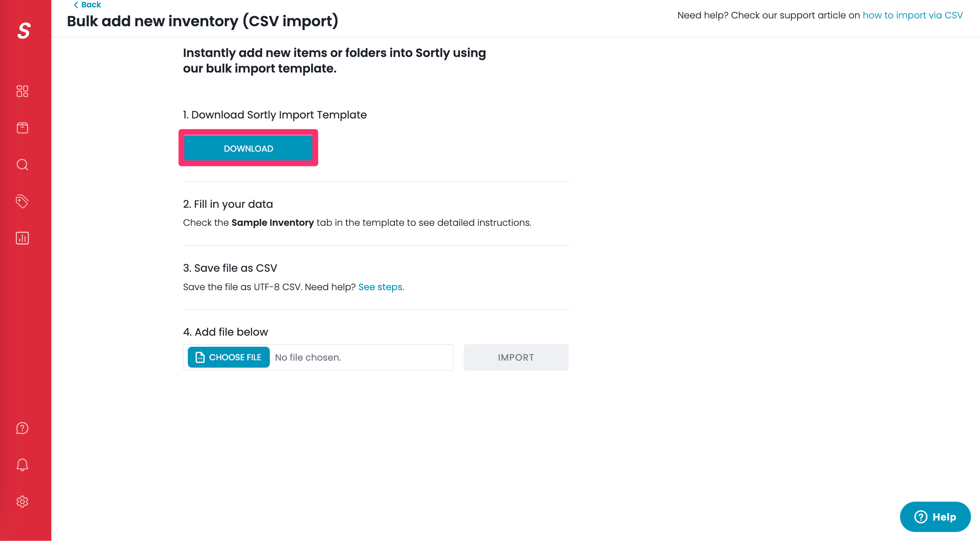Click the 'No file chosen.' file field
This screenshot has width=980, height=541.
point(318,357)
